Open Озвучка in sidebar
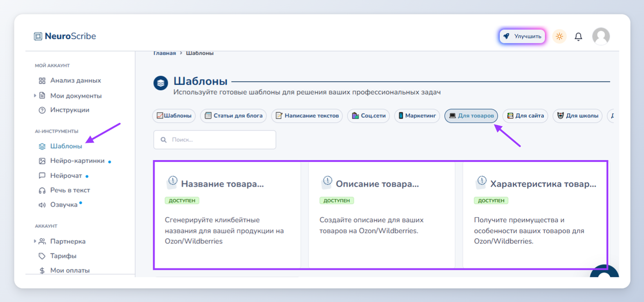 click(x=64, y=205)
